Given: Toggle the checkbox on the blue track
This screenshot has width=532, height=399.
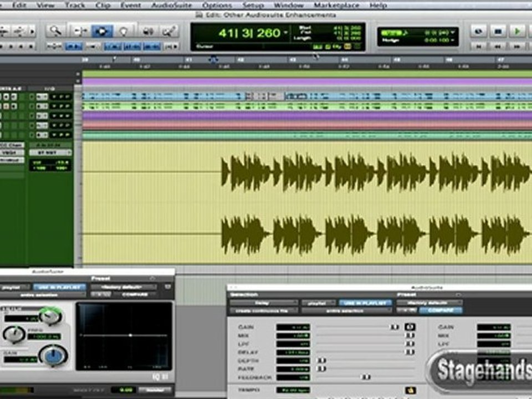Looking at the screenshot, I should point(32,97).
